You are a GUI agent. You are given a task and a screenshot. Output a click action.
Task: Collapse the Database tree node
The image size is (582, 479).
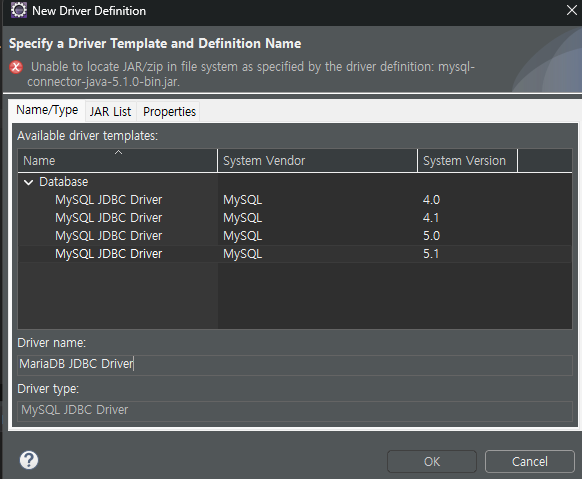[28, 182]
